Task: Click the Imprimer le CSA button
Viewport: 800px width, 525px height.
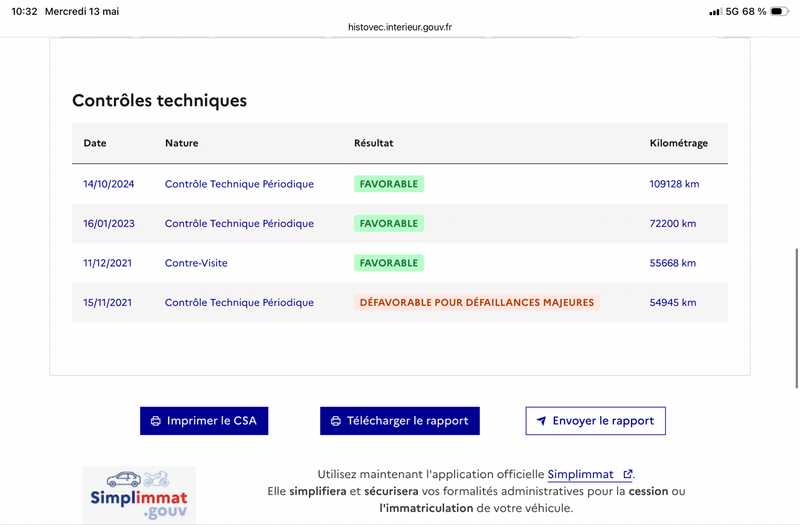Action: [x=204, y=421]
